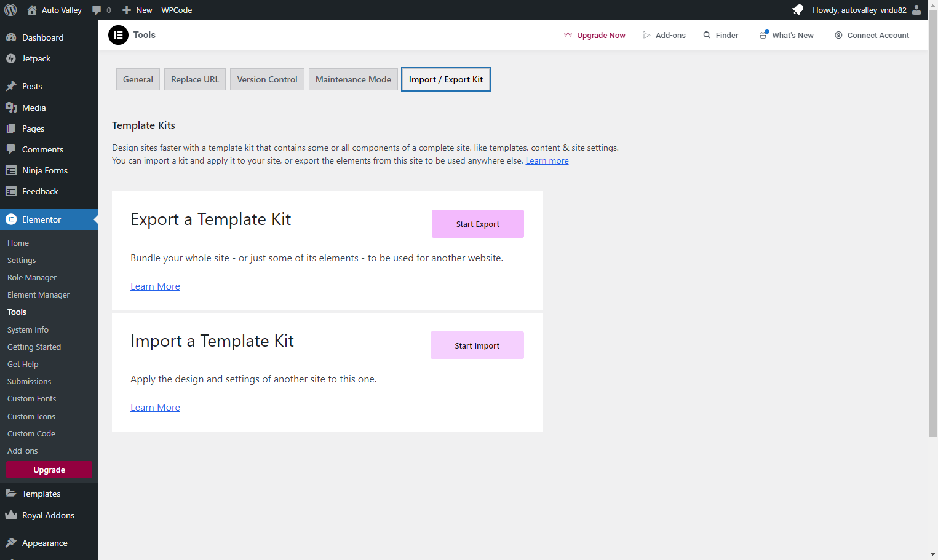Click the notification bell icon in admin bar
The height and width of the screenshot is (560, 938).
(798, 10)
